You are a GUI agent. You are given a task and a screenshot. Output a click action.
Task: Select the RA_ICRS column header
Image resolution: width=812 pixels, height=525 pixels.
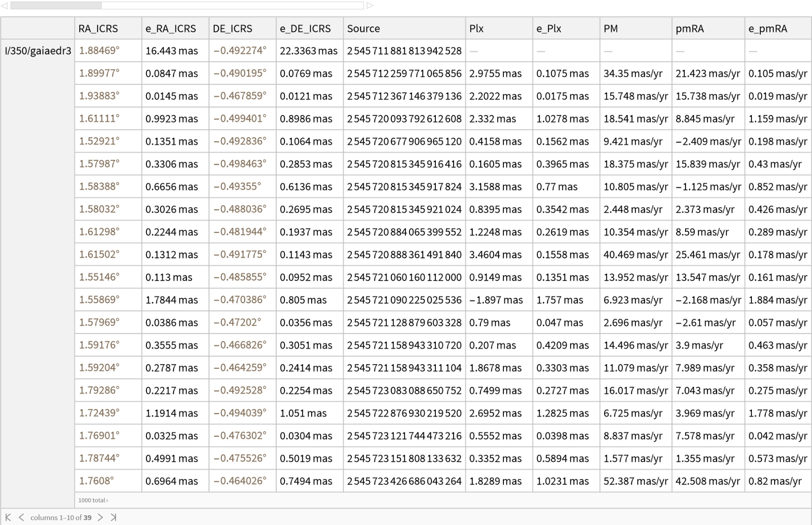point(98,28)
